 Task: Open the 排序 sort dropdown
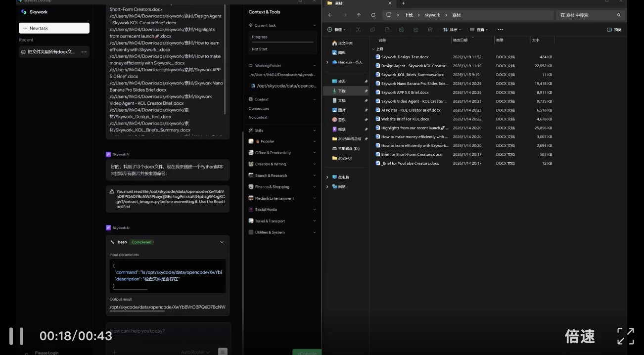click(452, 30)
